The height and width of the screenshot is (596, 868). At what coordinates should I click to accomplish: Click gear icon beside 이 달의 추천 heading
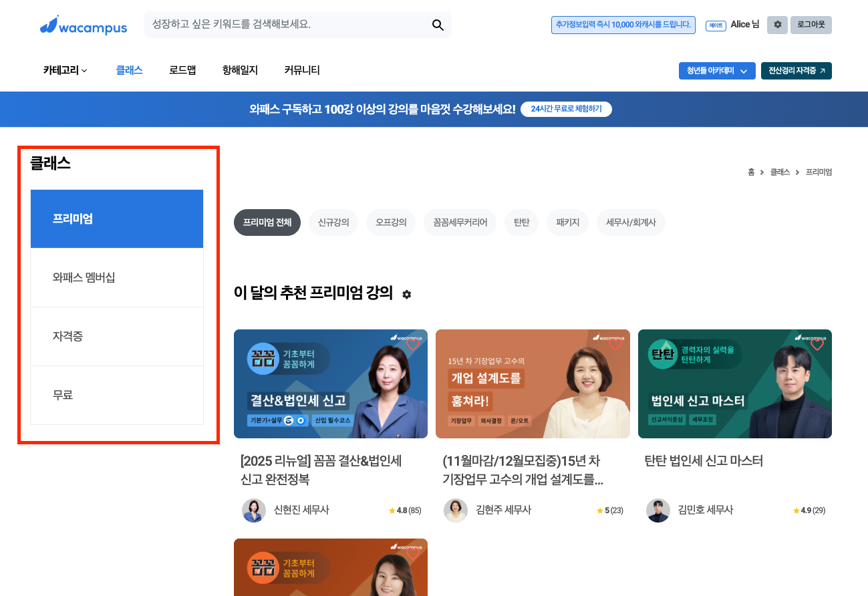[407, 294]
